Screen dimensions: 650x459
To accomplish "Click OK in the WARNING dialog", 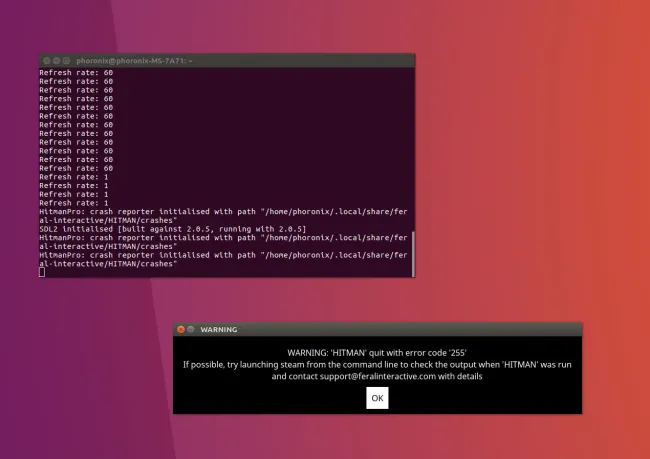I will 377,398.
